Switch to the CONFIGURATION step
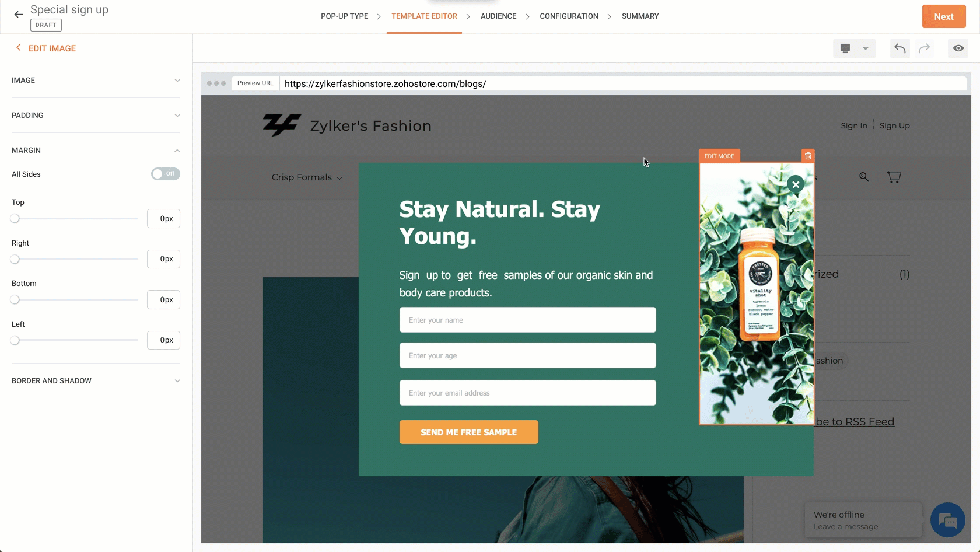980x552 pixels. click(569, 16)
